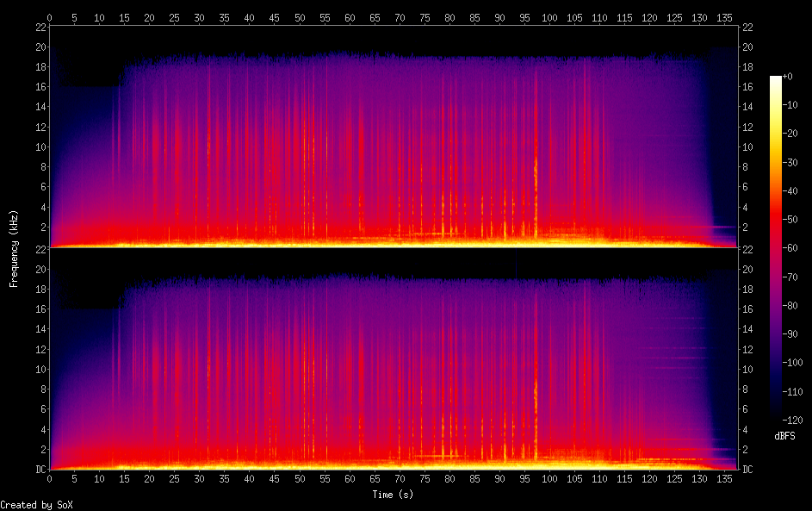The width and height of the screenshot is (812, 511).
Task: Select the '-120' value on dBFS scale
Action: point(793,420)
